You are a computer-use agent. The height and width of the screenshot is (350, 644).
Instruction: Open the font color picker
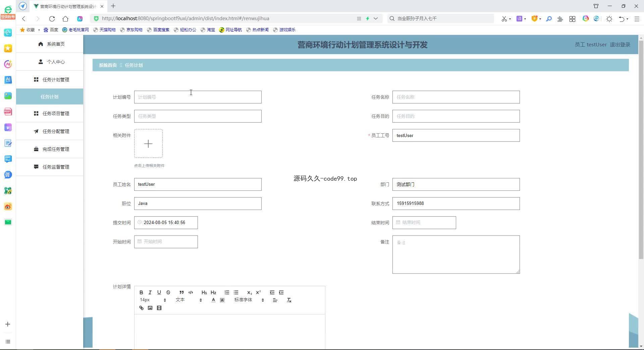point(213,300)
